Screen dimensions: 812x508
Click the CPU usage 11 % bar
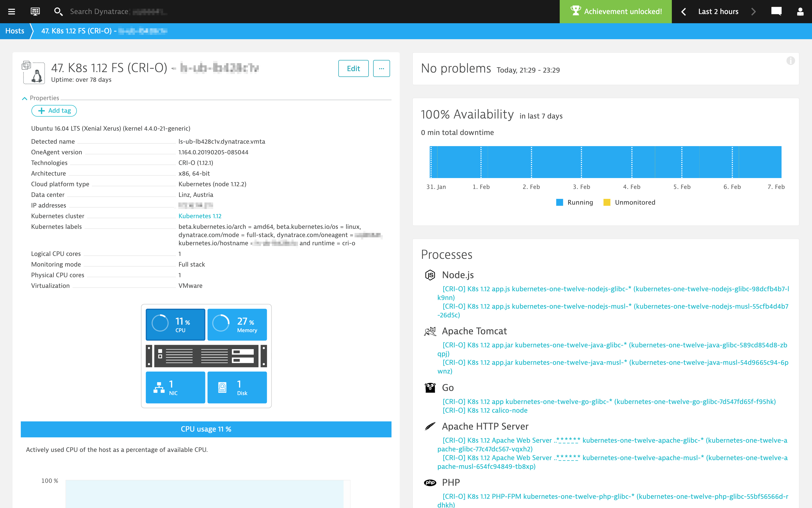click(x=206, y=429)
